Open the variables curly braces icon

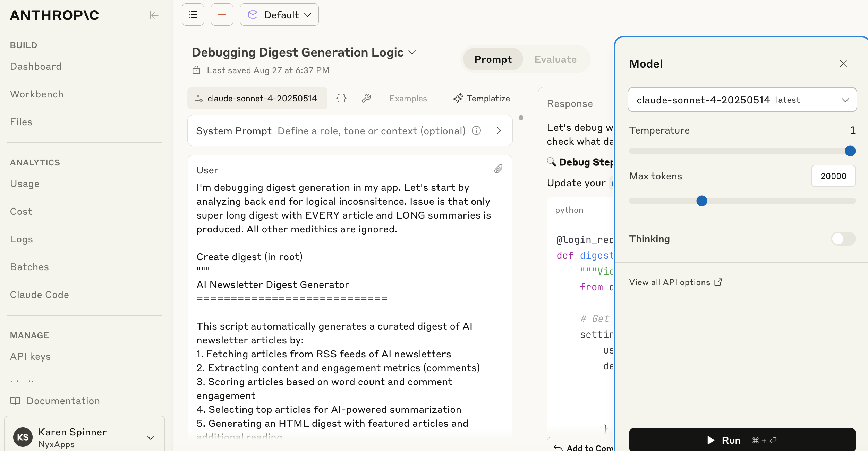(341, 99)
